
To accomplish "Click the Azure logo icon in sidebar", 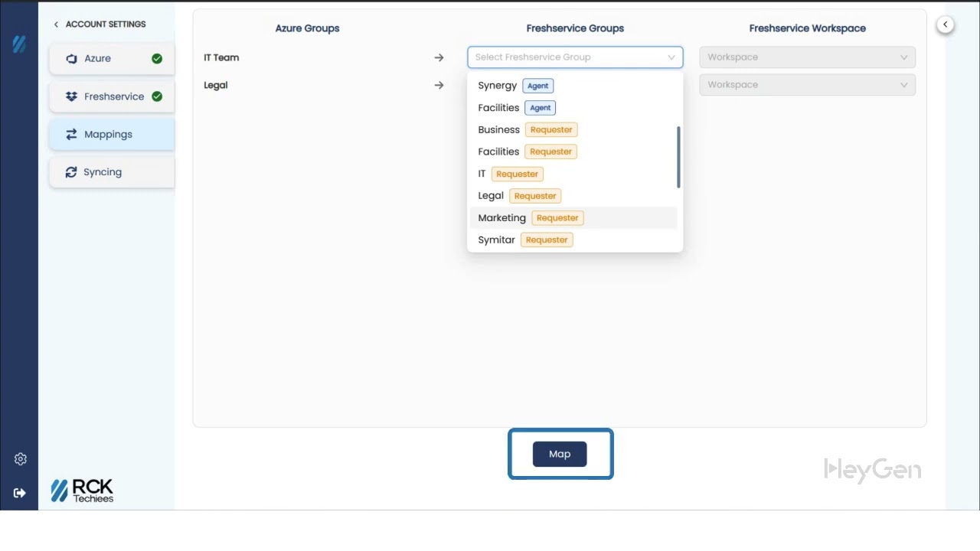I will [x=71, y=58].
